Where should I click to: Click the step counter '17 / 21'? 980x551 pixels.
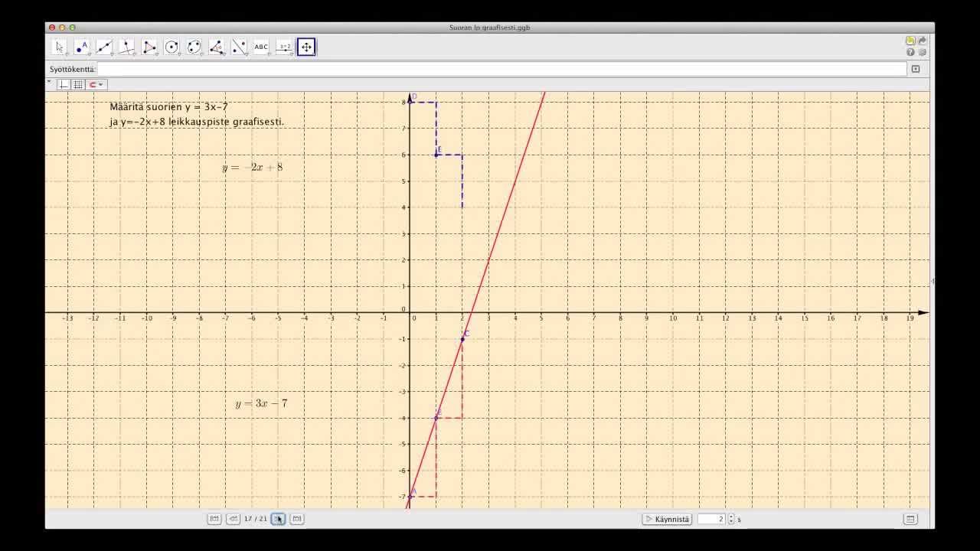click(256, 519)
